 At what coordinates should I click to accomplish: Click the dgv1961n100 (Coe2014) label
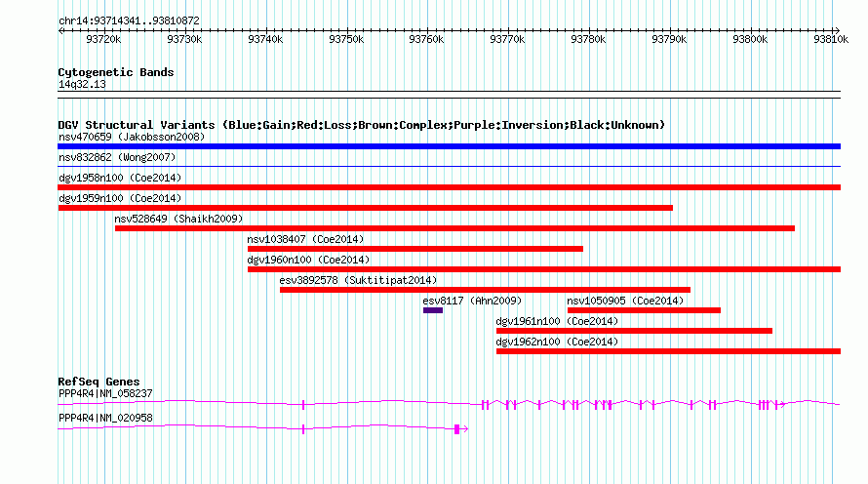tap(558, 321)
